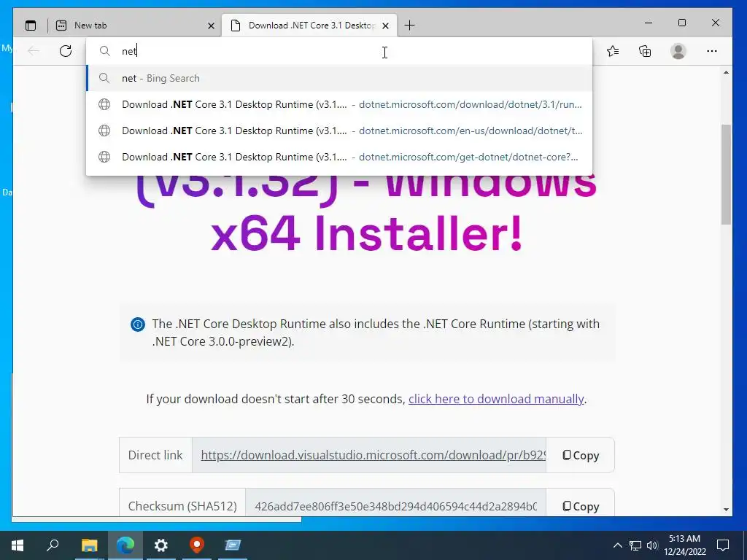Choose suggestion with dotnet/3.1/run URL
747x560 pixels.
pos(339,104)
